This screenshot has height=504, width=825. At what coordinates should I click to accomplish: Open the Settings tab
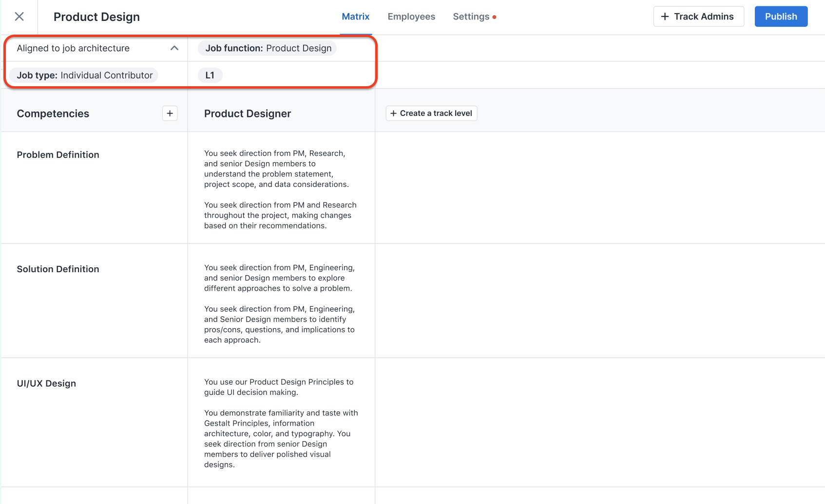[x=470, y=16]
